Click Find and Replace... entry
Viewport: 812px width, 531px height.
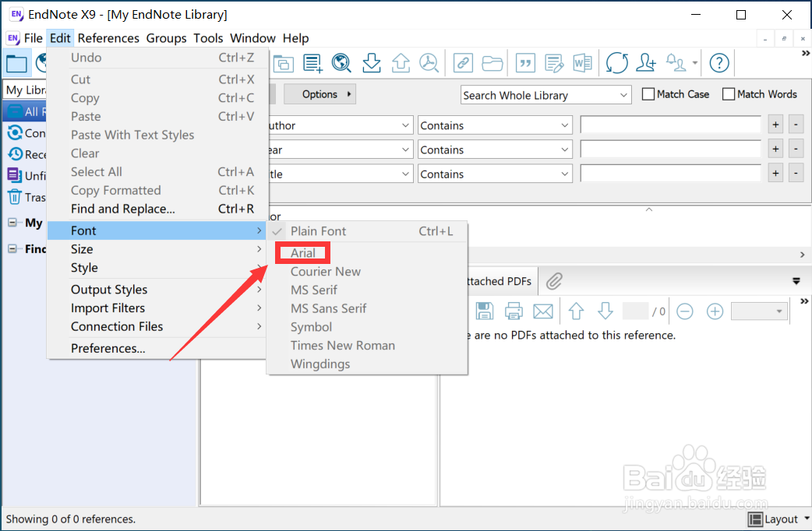[x=157, y=209]
